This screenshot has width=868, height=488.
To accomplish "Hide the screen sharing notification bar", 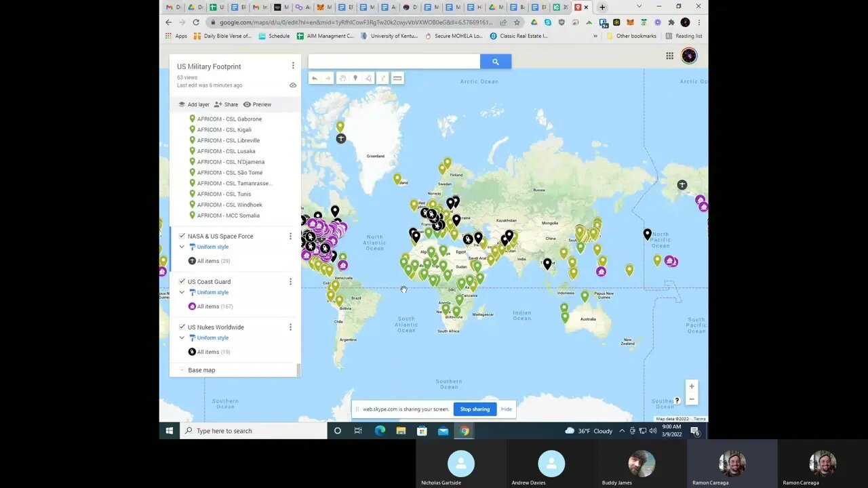I will tap(507, 409).
